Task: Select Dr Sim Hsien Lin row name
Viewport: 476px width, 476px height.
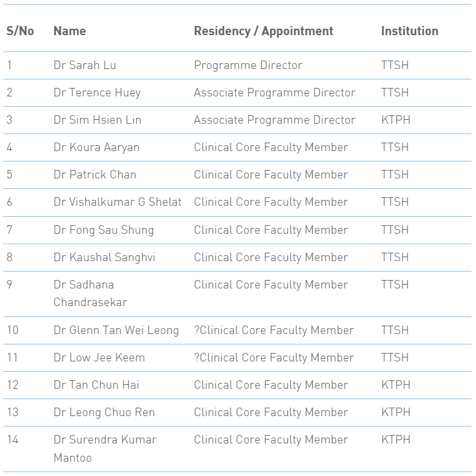Action: click(x=98, y=120)
